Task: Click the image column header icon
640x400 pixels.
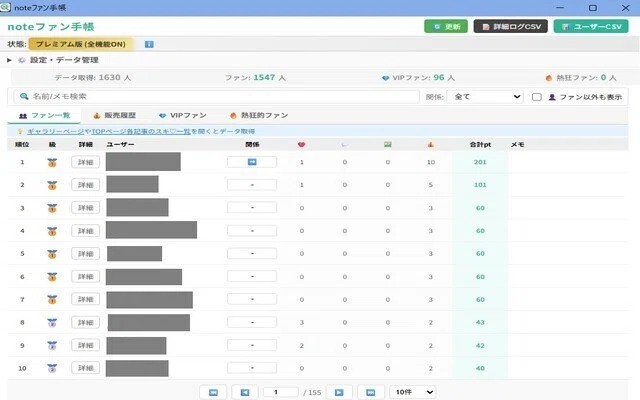Action: [388, 144]
